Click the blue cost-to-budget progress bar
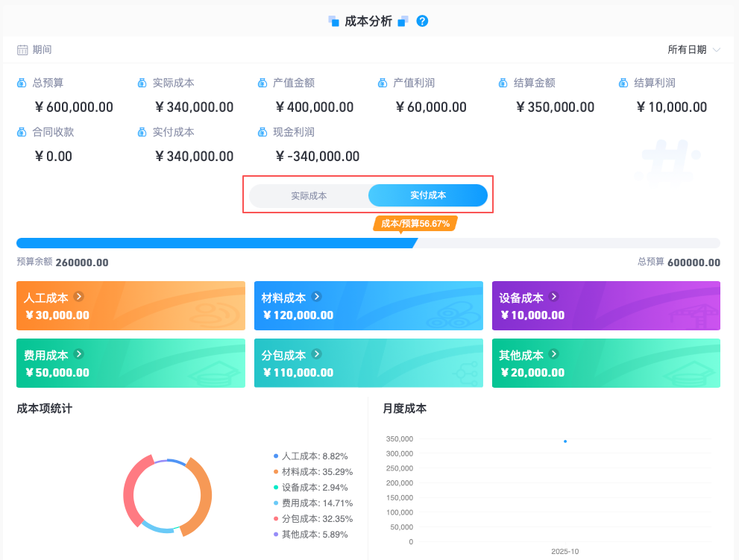739x560 pixels. (217, 243)
